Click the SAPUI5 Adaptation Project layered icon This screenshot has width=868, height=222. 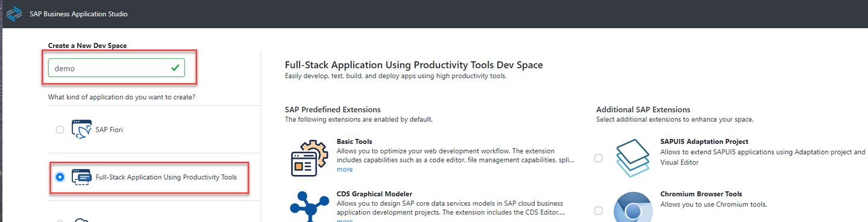pyautogui.click(x=632, y=158)
